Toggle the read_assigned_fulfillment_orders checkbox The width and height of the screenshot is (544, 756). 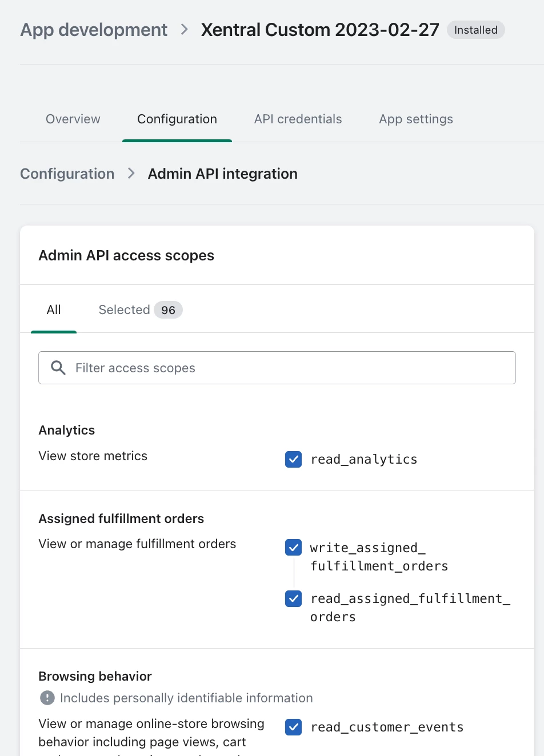click(x=293, y=598)
